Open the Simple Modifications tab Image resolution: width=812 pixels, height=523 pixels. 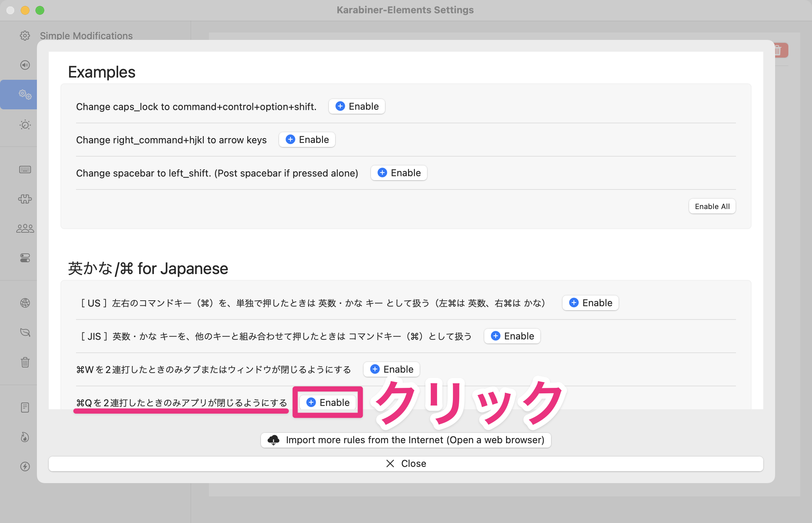[x=86, y=36]
